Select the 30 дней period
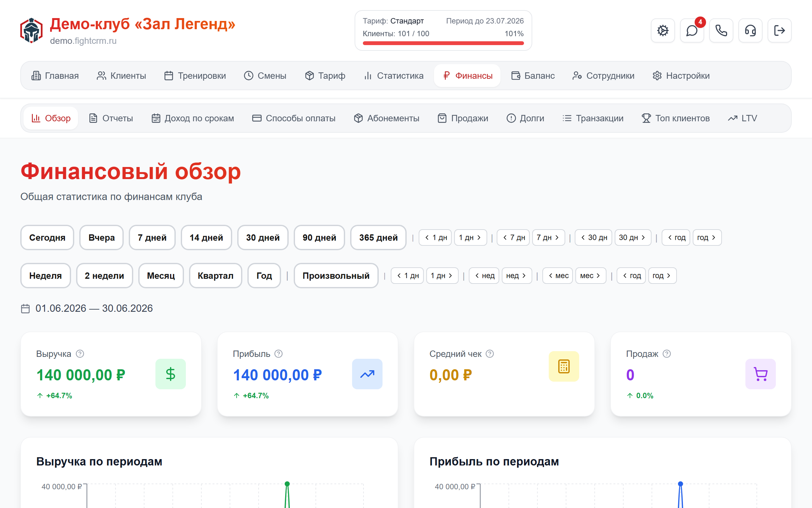The height and width of the screenshot is (508, 812). [263, 237]
